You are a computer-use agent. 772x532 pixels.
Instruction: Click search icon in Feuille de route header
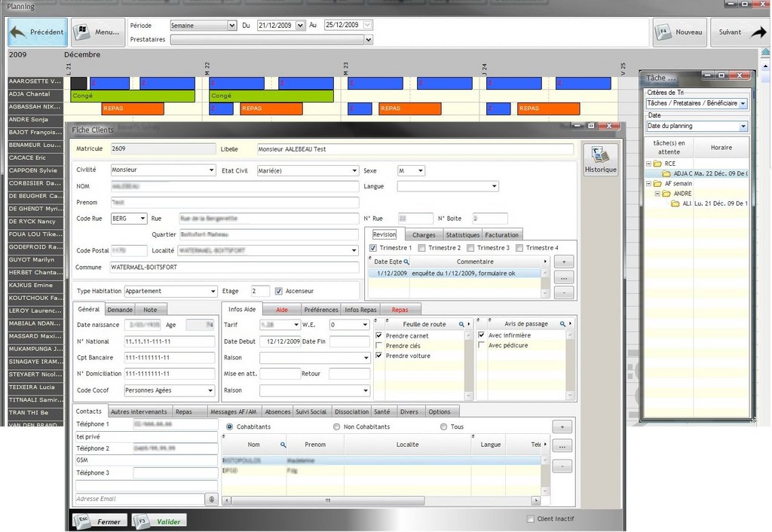coord(461,324)
